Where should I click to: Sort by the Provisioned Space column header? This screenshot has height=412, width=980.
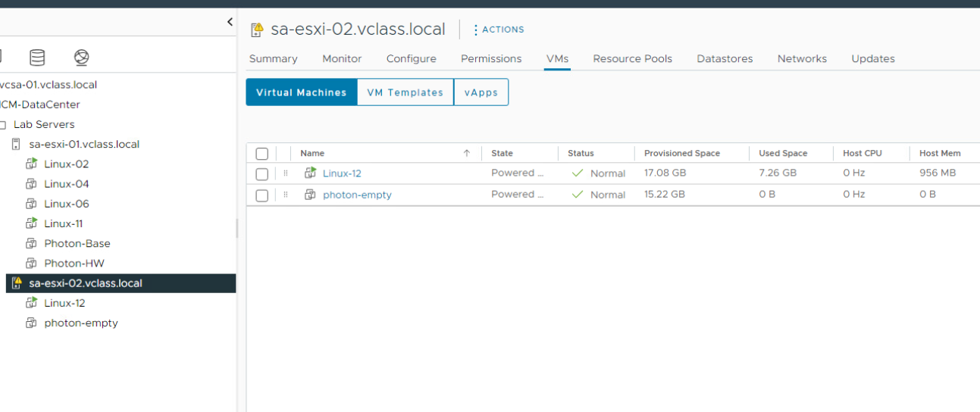682,153
